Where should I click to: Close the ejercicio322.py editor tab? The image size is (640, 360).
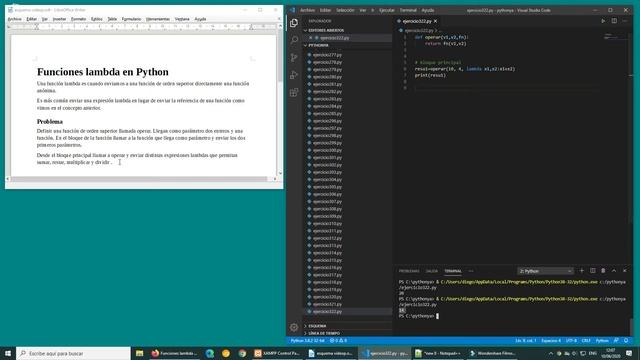435,21
